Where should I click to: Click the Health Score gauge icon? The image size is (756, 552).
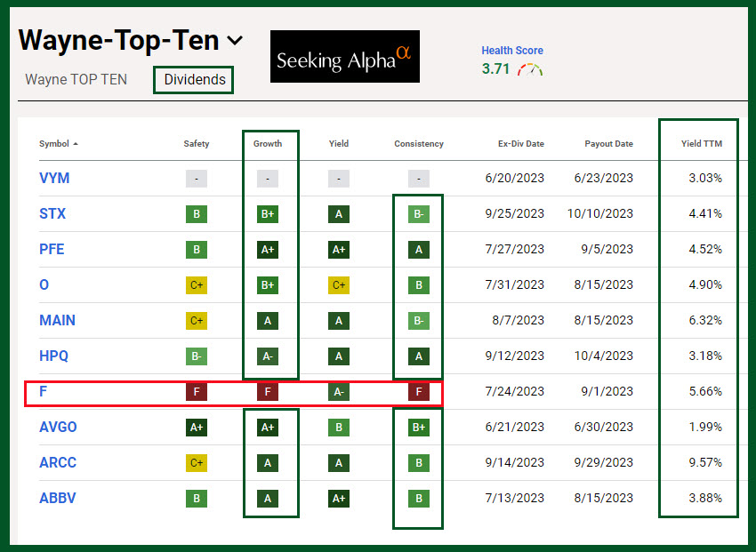tap(530, 69)
